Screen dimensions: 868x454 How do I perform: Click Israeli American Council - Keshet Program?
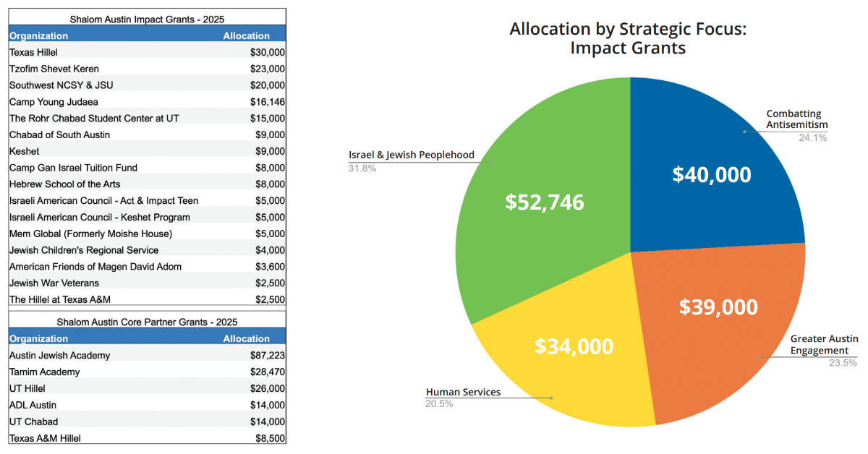[100, 218]
